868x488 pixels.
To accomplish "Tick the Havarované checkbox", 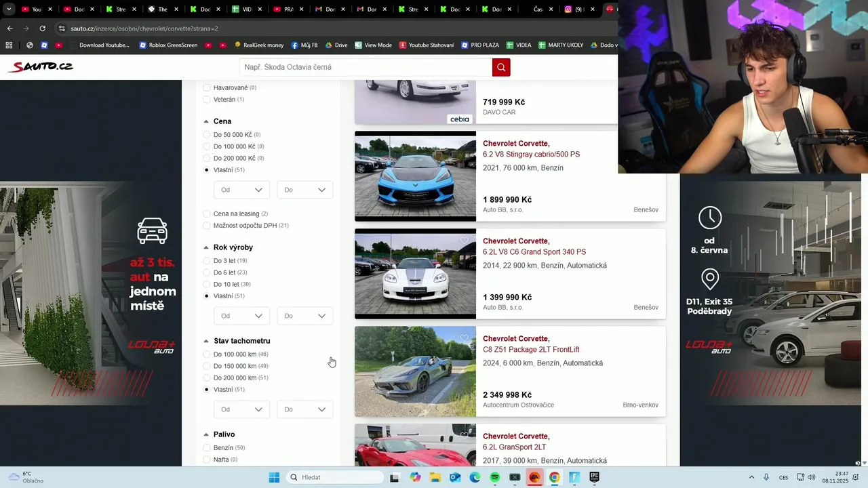I will click(207, 87).
